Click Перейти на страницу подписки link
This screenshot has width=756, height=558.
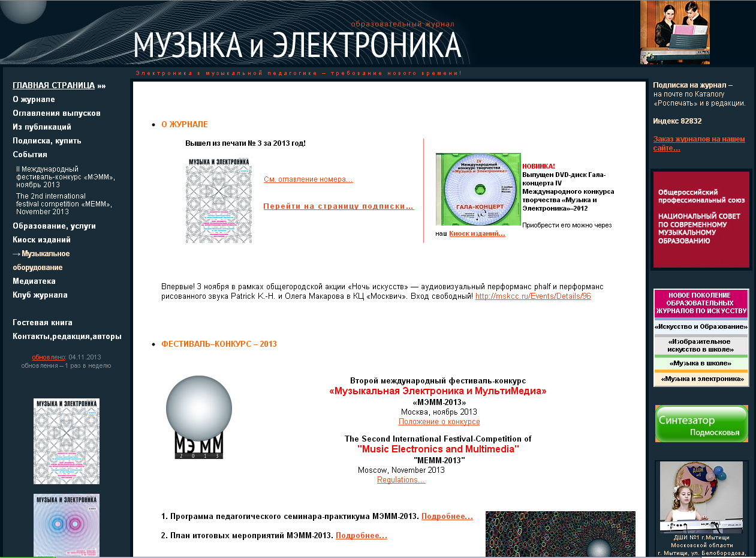point(339,206)
